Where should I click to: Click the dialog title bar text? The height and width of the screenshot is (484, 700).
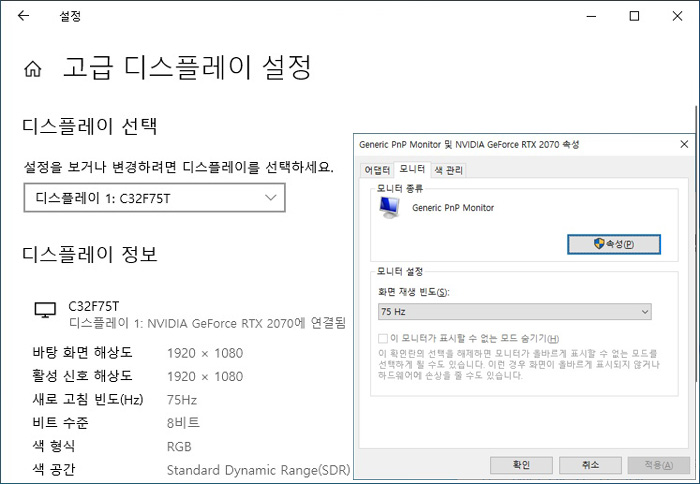pos(469,144)
